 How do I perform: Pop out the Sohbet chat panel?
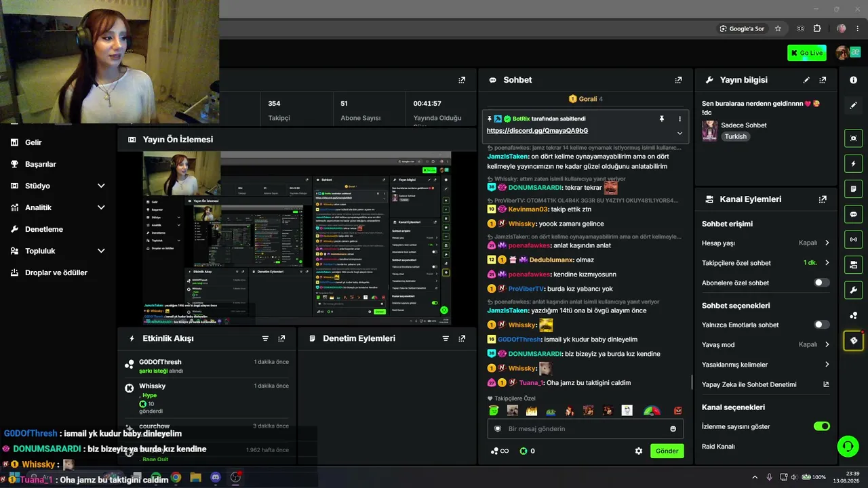678,80
